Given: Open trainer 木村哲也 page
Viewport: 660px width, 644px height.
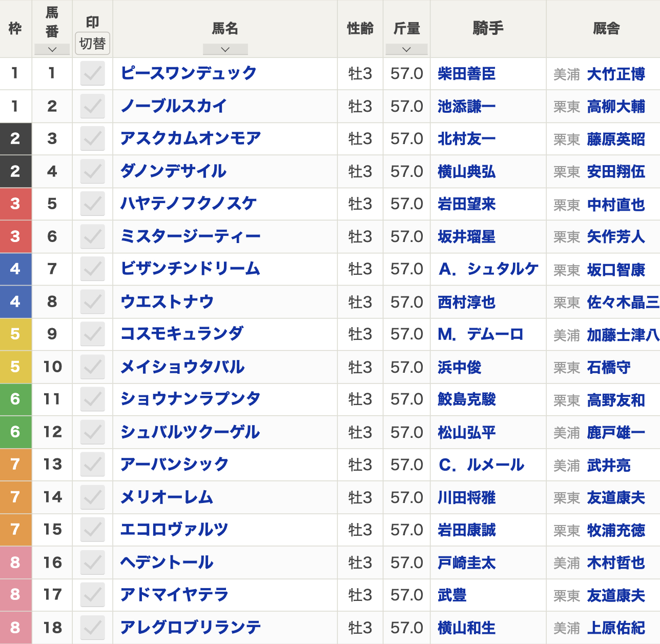Looking at the screenshot, I should (616, 563).
